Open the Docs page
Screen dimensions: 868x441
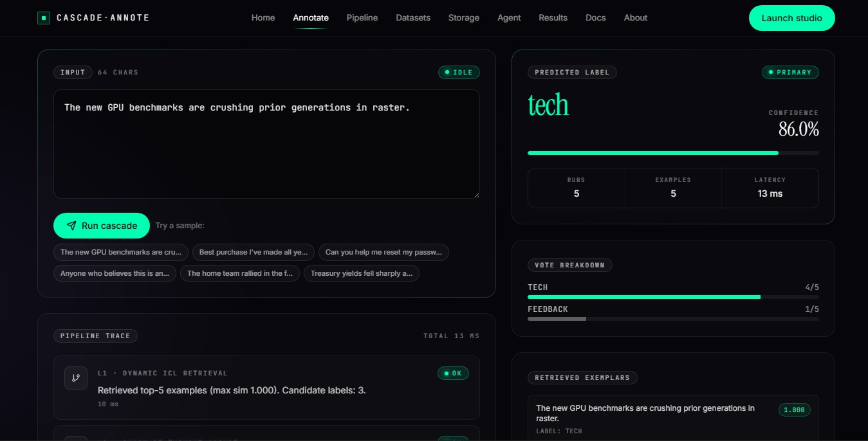coord(596,18)
